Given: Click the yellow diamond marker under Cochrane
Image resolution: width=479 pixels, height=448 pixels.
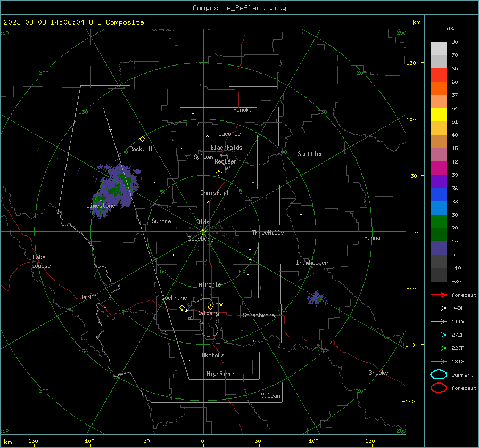Looking at the screenshot, I should [182, 308].
